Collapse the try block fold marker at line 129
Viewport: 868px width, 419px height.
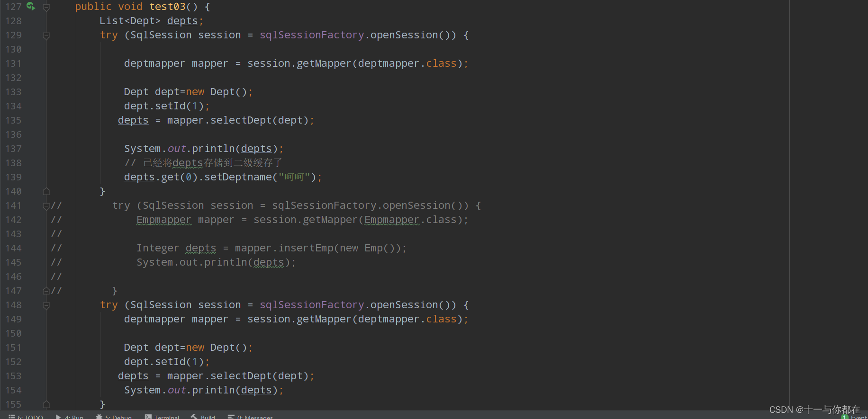(x=46, y=36)
